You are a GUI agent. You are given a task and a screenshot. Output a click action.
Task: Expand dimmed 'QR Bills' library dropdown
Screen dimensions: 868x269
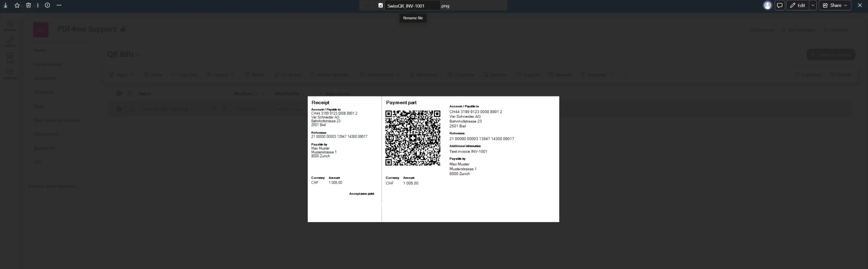click(138, 55)
